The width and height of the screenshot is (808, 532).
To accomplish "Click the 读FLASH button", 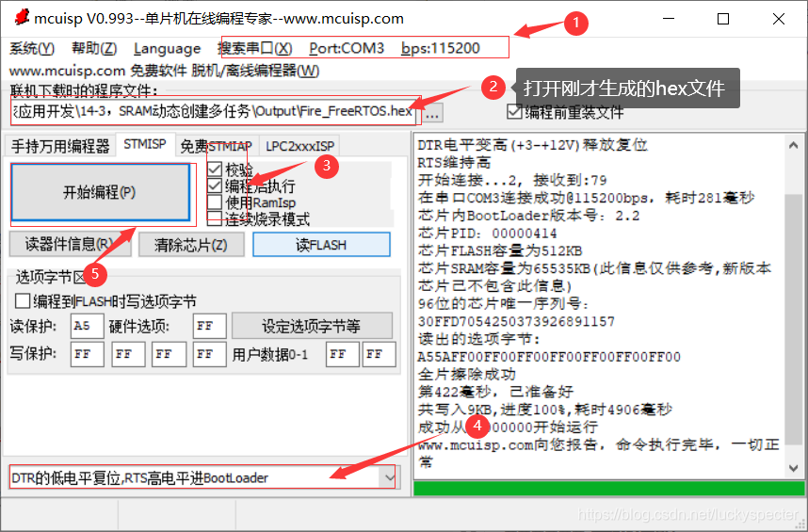I will 321,245.
